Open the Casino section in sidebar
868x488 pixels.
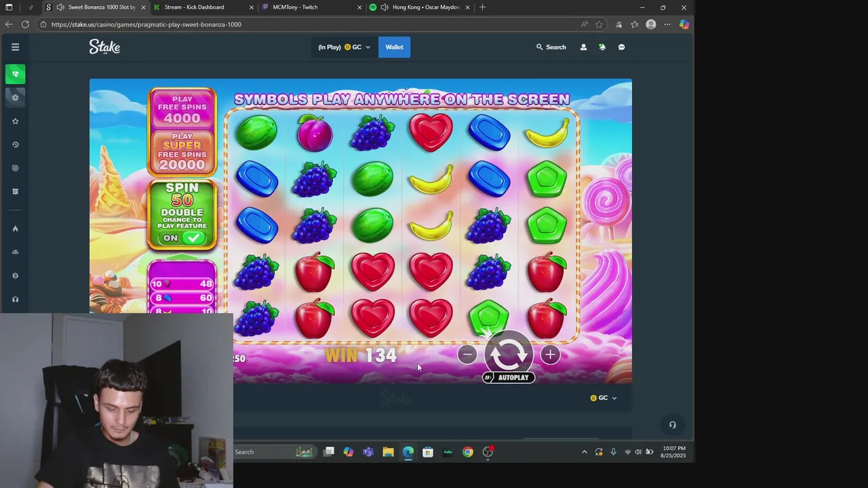(x=15, y=74)
